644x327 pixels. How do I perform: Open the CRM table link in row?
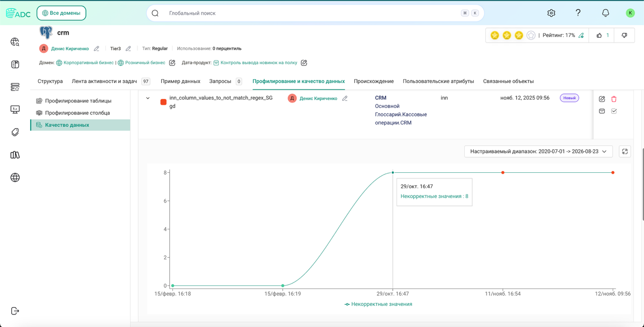(x=381, y=98)
